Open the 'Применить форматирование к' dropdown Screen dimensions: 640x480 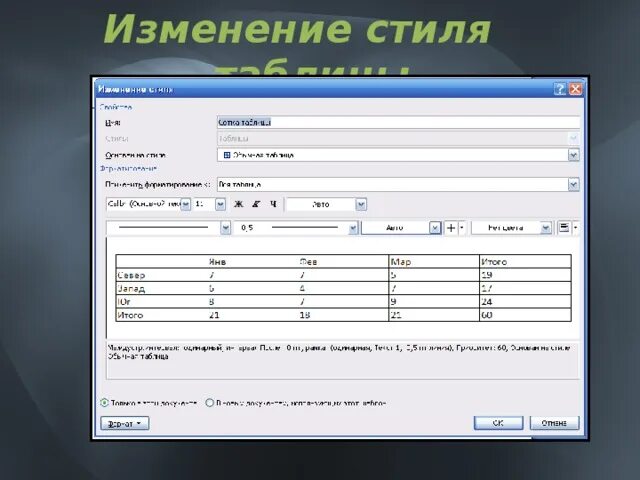(x=573, y=184)
